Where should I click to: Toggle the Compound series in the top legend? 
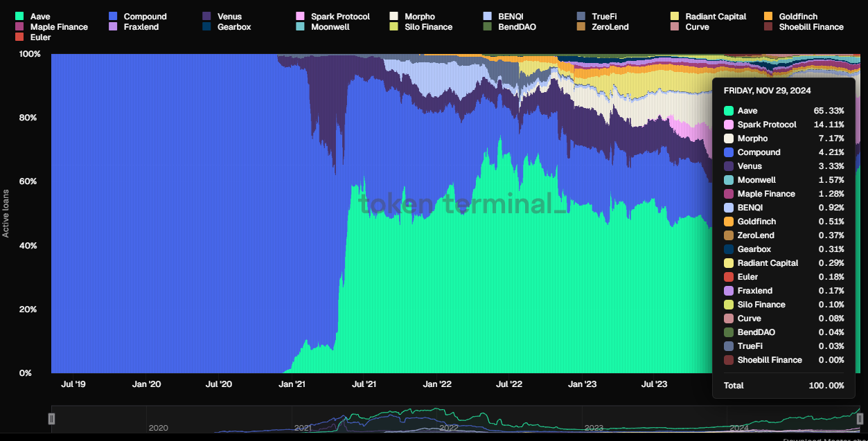[x=138, y=16]
